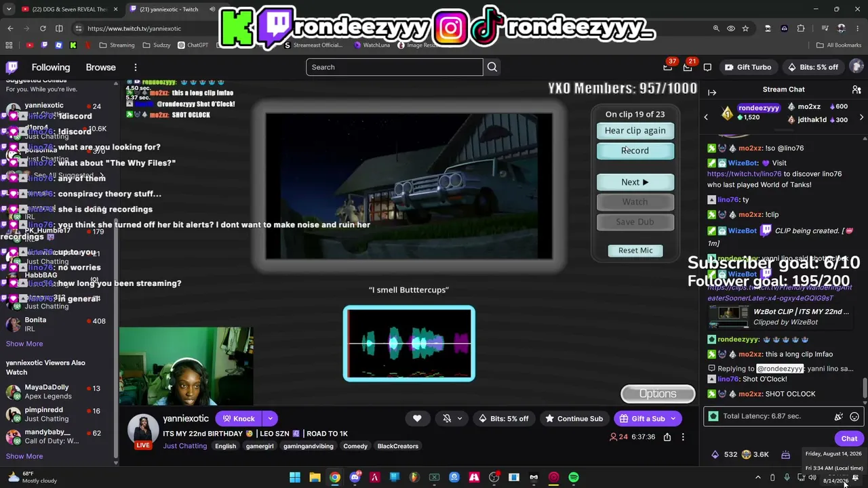Click the browser address bar URL

pos(134,28)
